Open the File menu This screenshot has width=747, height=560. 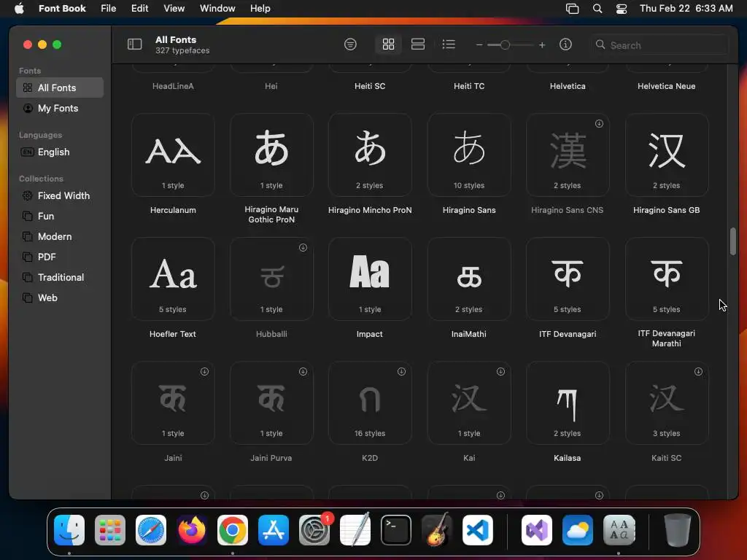tap(108, 8)
